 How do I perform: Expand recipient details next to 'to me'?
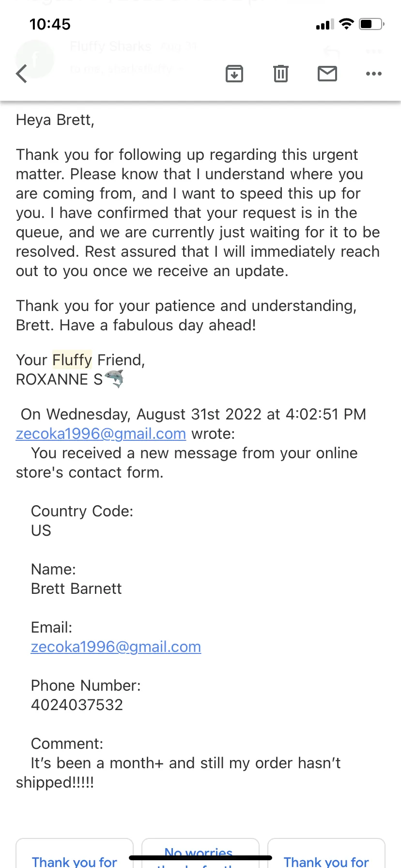tap(181, 69)
